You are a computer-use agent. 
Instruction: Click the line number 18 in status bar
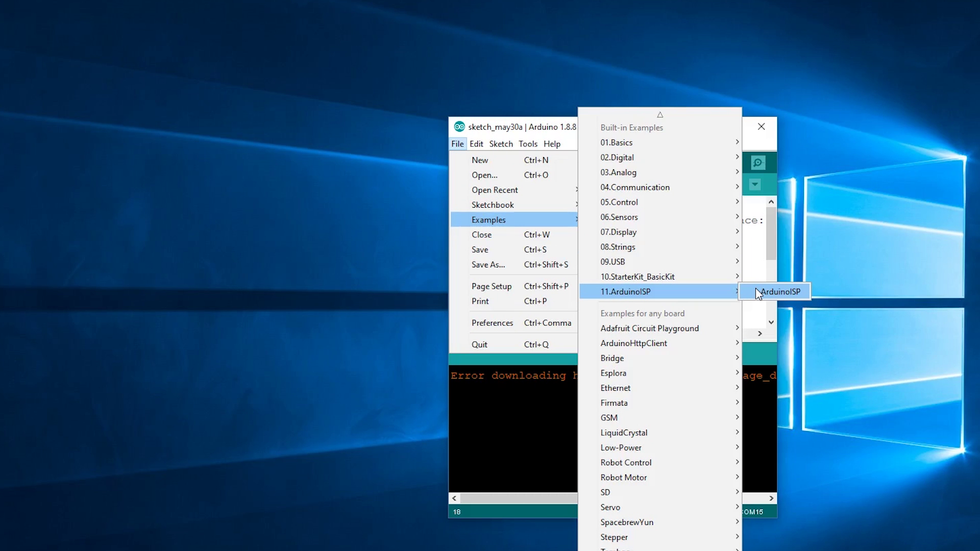coord(457,512)
